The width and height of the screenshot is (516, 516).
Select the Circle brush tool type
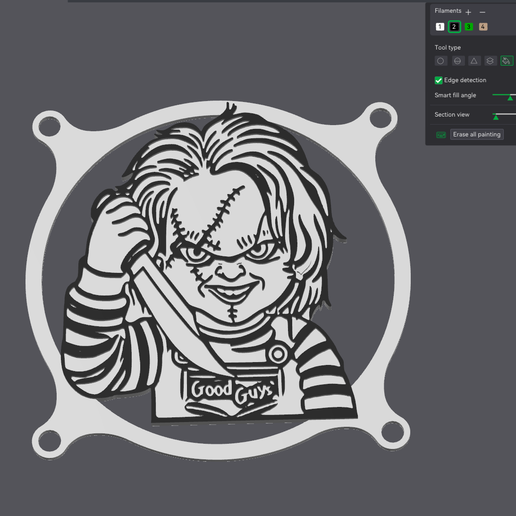point(441,61)
